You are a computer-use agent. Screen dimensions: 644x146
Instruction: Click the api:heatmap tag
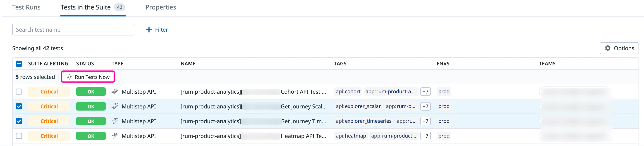351,136
